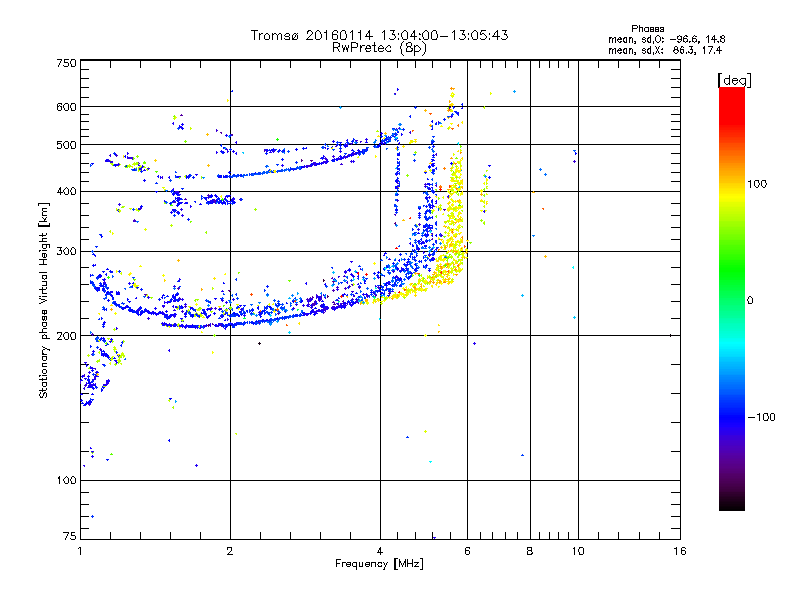
Task: Click the 'mean, sd,O: -96.6, 14.8' text
Action: pos(666,39)
